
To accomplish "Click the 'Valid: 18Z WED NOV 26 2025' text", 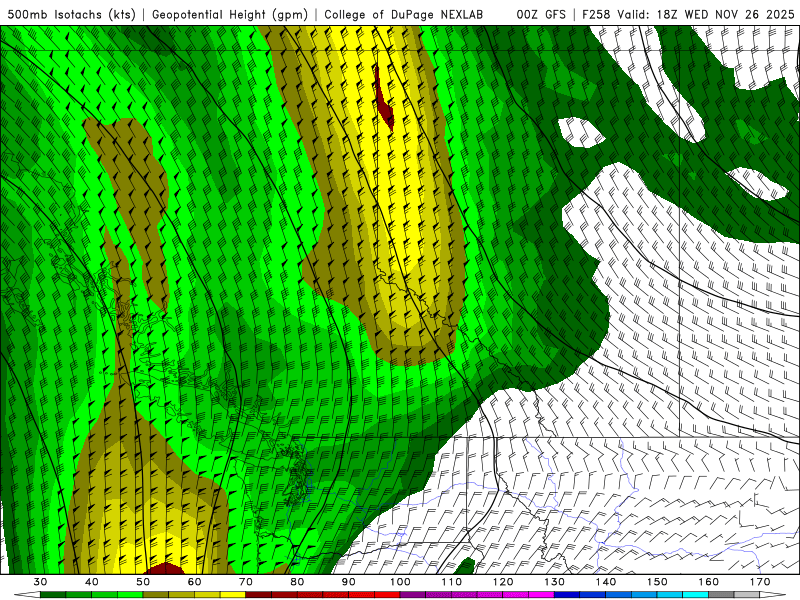I will [x=706, y=15].
